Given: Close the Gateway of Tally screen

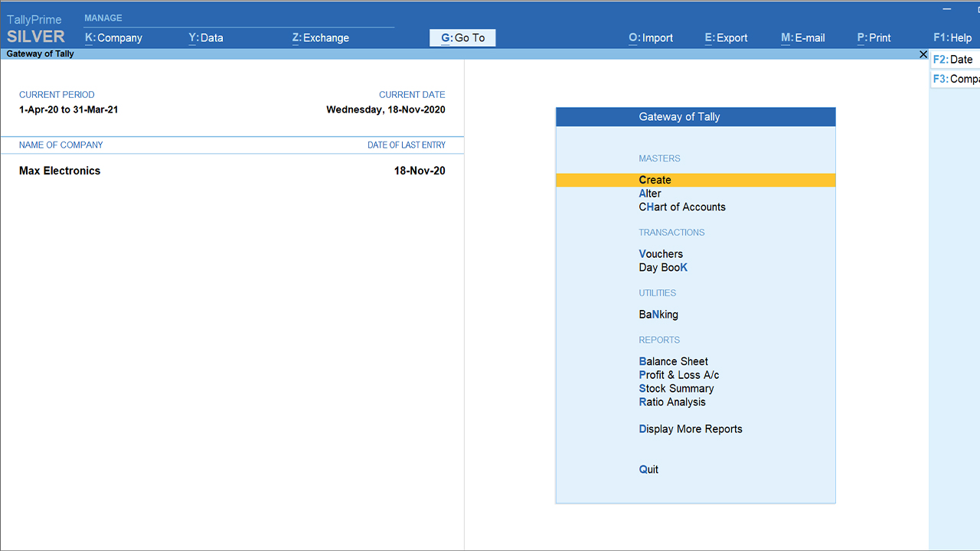Looking at the screenshot, I should (x=923, y=54).
